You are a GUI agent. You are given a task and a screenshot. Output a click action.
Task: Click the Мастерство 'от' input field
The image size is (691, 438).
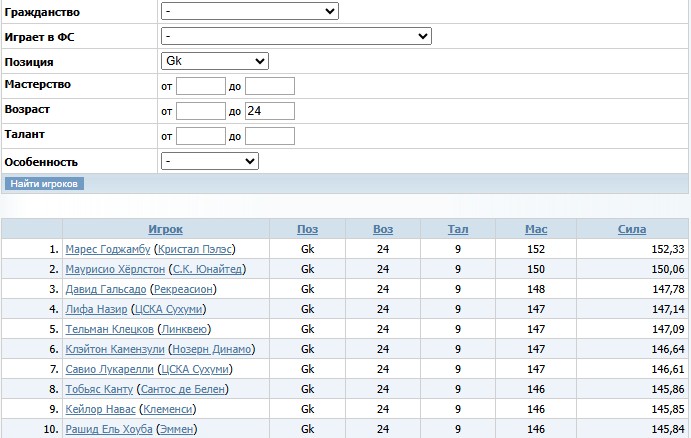(201, 86)
